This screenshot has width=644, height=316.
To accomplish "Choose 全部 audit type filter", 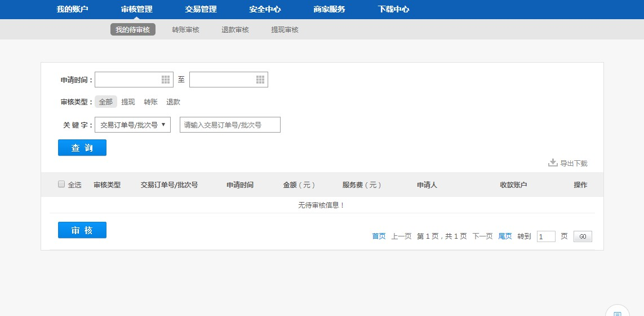I will (x=105, y=102).
